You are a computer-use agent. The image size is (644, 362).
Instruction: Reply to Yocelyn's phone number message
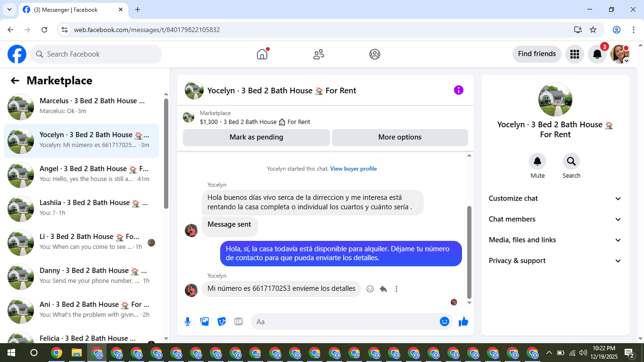pos(383,289)
